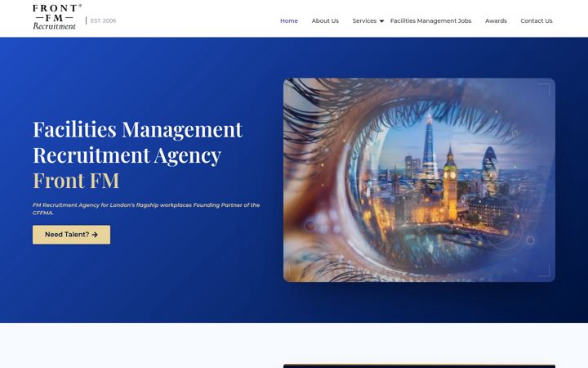The height and width of the screenshot is (368, 588).
Task: Click the 'EST. 2006' text beside logo
Action: [x=103, y=20]
